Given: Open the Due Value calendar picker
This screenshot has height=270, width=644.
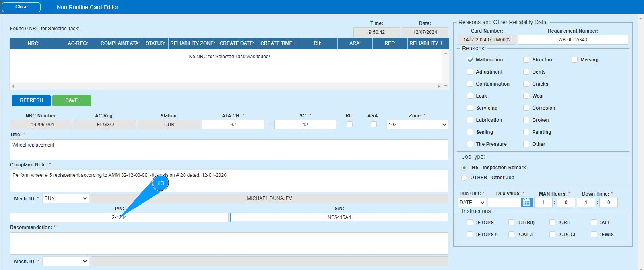Looking at the screenshot, I should coord(526,202).
